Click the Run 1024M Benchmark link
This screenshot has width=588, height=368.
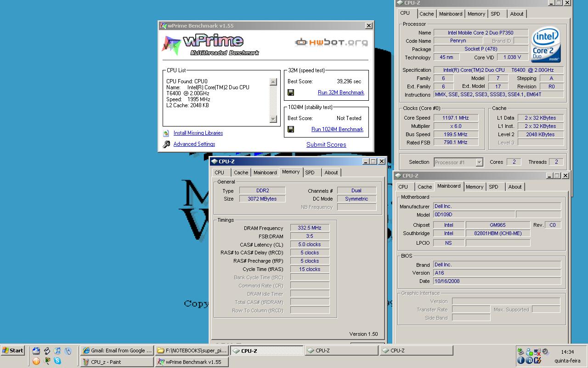point(337,129)
